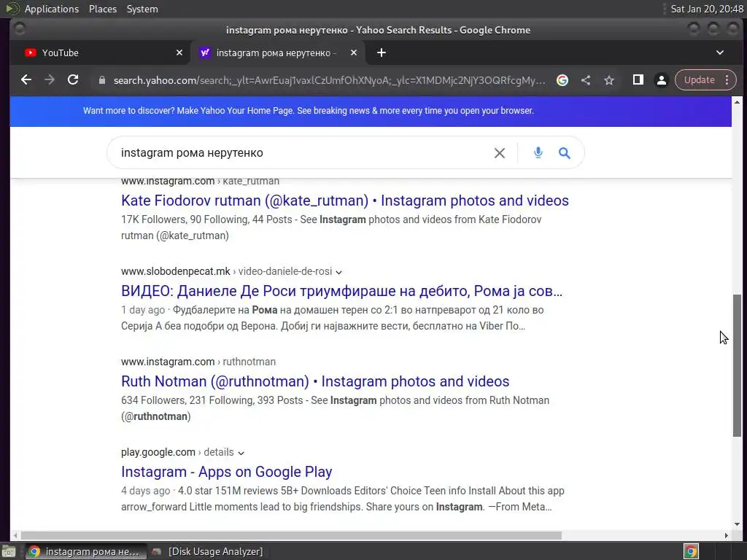747x560 pixels.
Task: Go back to the previous page
Action: click(x=26, y=80)
